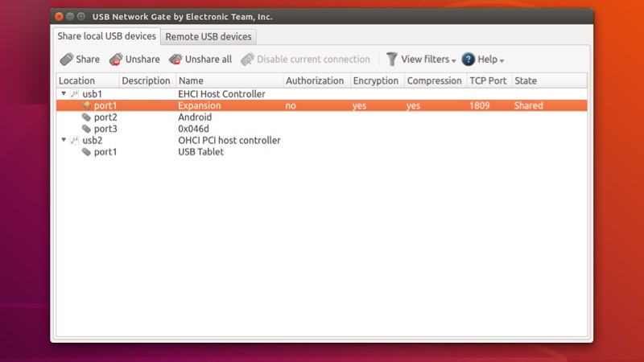
Task: Click the USB Tablet port1 icon
Action: (86, 152)
